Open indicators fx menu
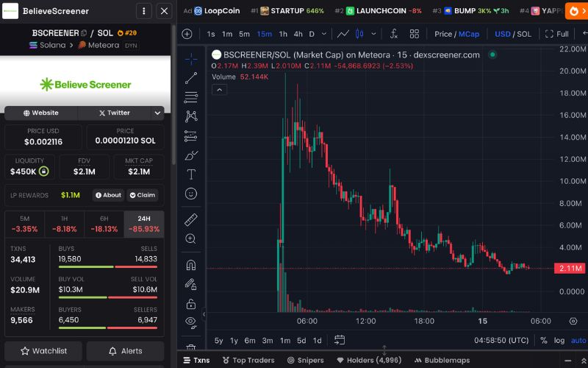588x368 pixels. pyautogui.click(x=394, y=34)
